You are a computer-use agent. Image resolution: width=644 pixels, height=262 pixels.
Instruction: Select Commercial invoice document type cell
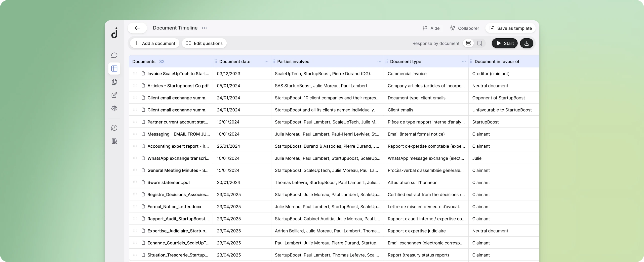[426, 74]
